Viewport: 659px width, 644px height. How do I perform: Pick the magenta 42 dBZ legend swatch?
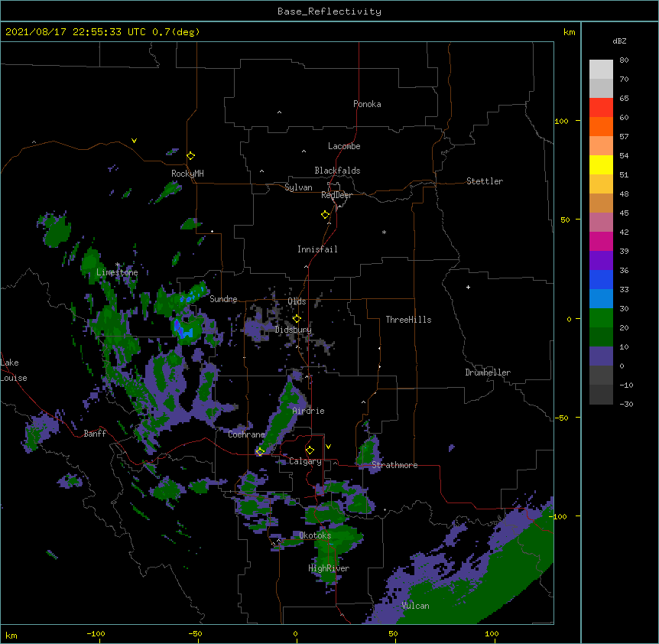[601, 241]
